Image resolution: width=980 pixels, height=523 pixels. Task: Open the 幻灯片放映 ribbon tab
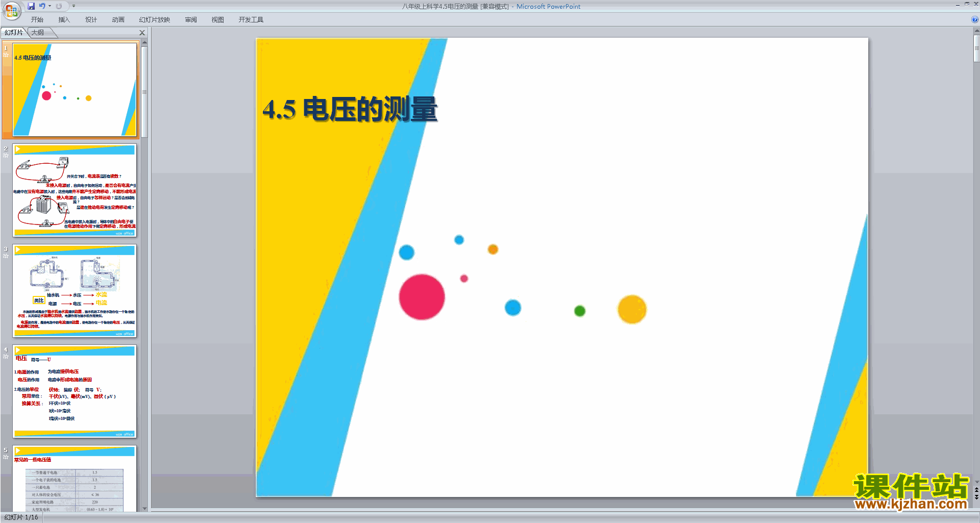click(x=154, y=20)
